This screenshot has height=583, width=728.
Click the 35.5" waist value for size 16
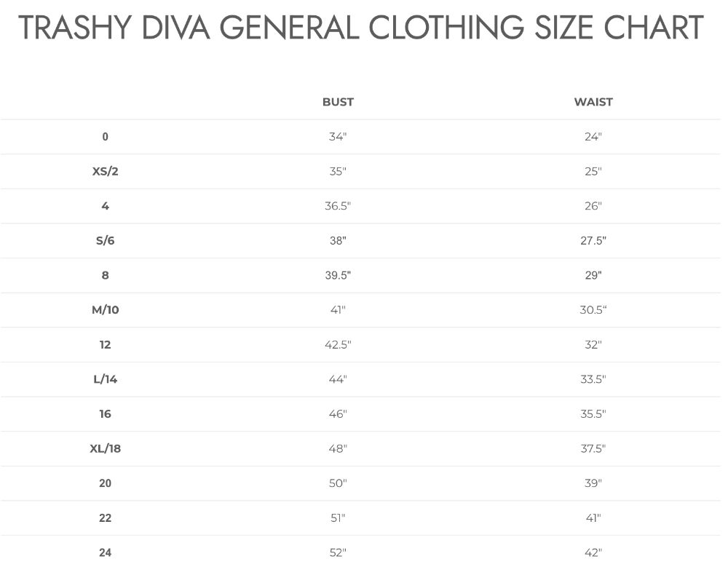point(593,413)
